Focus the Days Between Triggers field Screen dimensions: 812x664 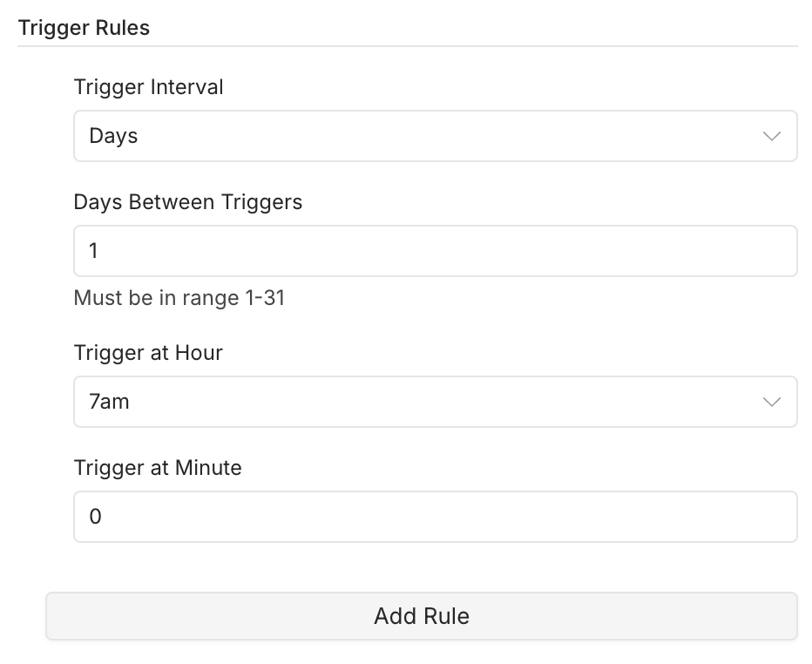point(435,251)
